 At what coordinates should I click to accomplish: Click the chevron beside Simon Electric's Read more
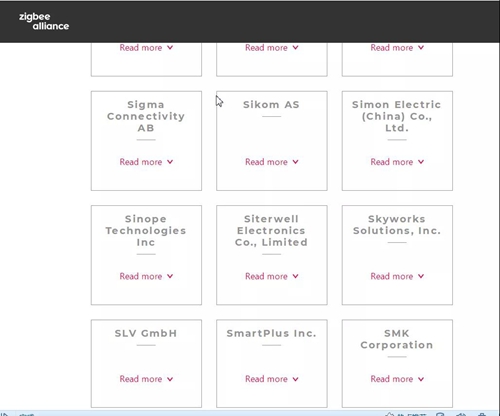point(421,162)
